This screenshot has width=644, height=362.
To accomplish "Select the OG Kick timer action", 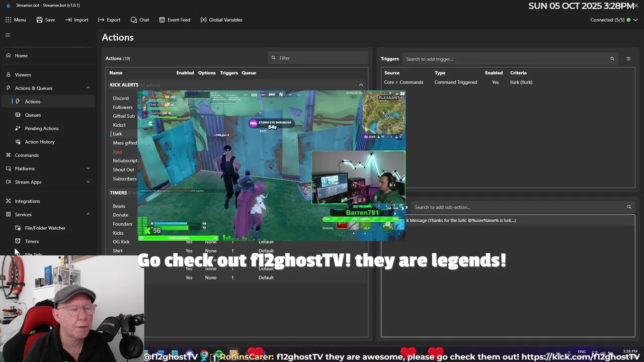I will (x=121, y=242).
